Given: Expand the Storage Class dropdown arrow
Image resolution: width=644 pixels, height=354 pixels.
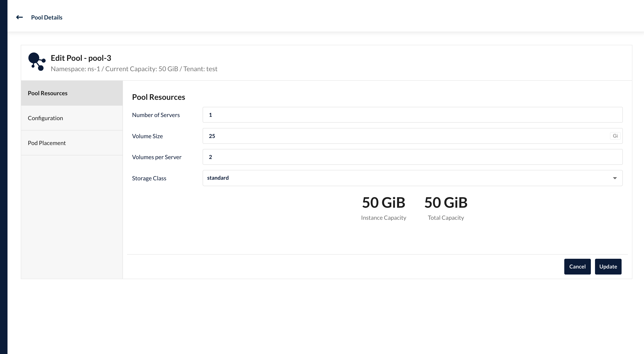Looking at the screenshot, I should [615, 178].
